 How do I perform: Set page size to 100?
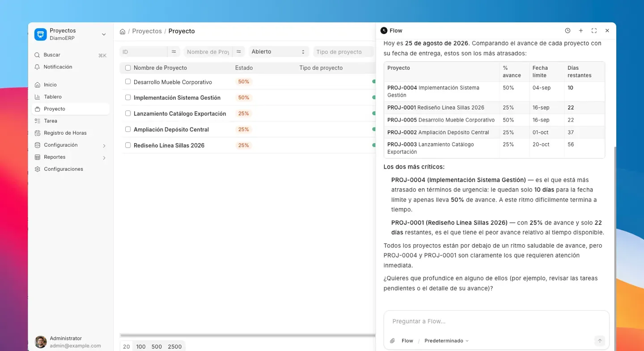tap(141, 347)
